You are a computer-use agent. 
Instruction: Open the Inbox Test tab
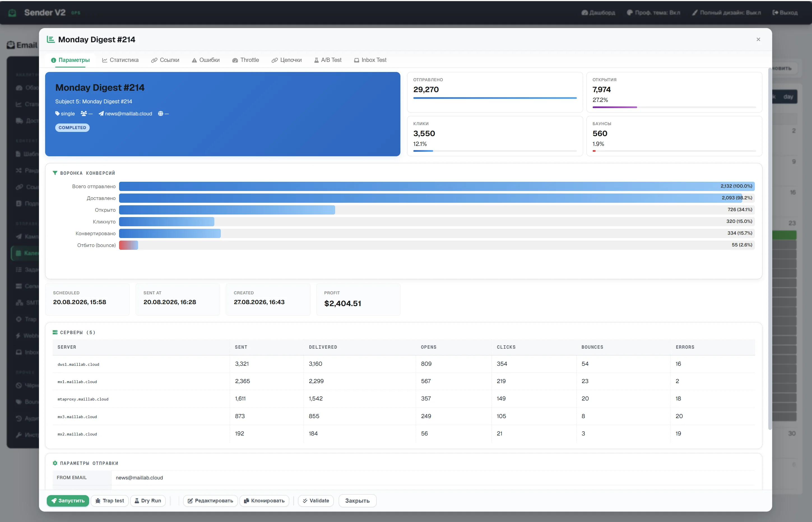coord(370,60)
